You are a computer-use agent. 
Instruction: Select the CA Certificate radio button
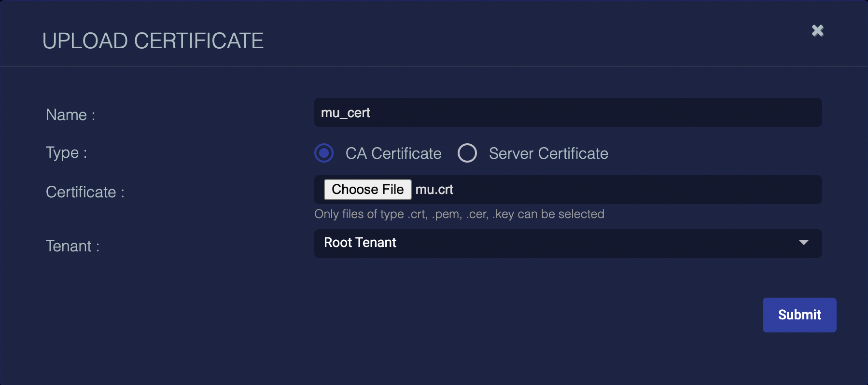(x=324, y=153)
